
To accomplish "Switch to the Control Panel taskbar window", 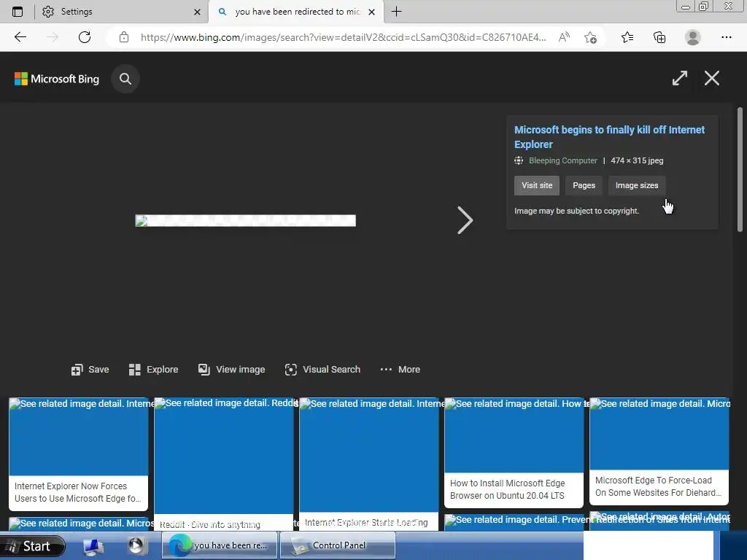I will point(338,545).
